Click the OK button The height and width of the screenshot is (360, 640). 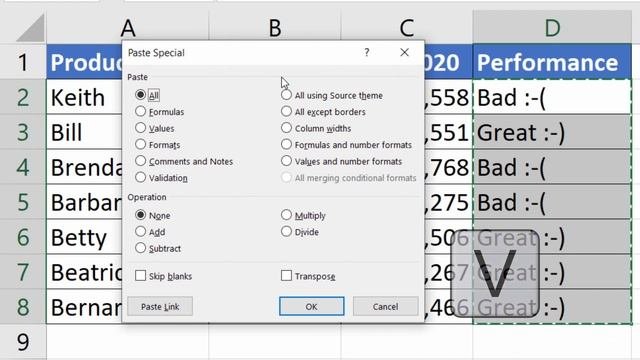click(x=311, y=306)
